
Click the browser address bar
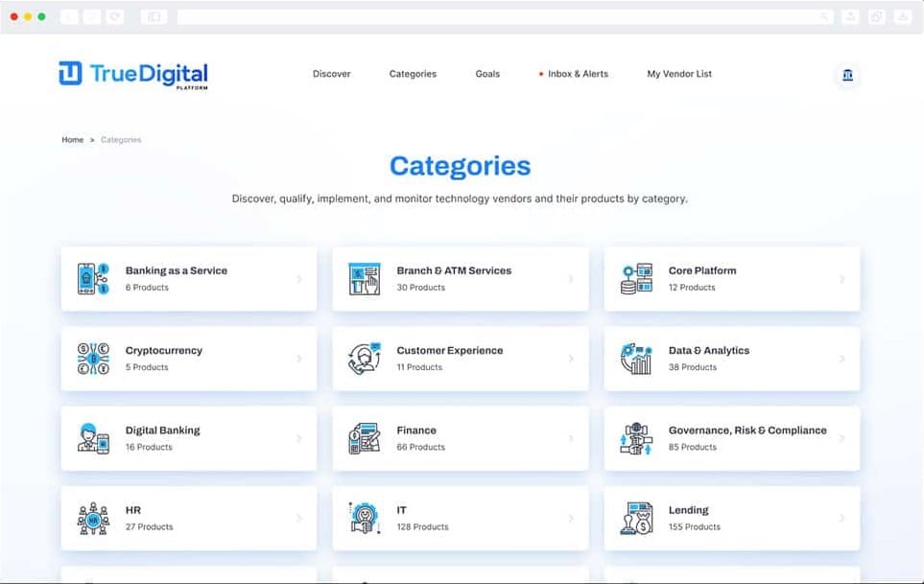[x=506, y=16]
